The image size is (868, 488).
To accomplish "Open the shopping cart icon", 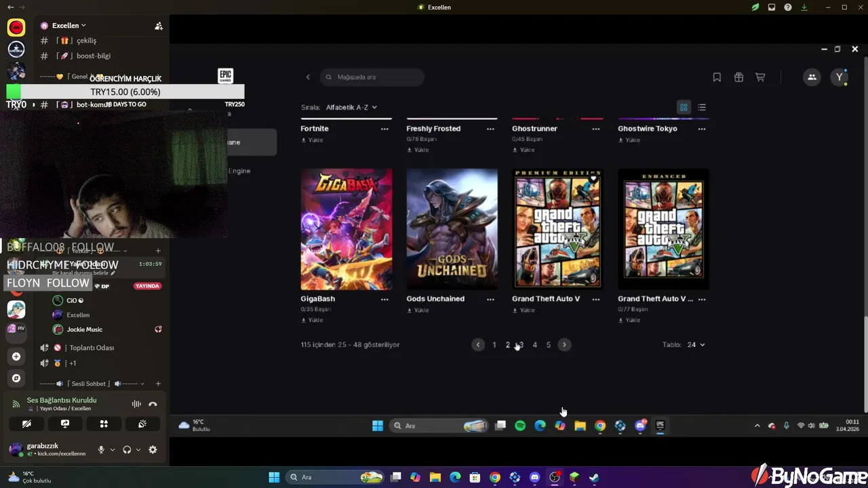I will (x=760, y=77).
